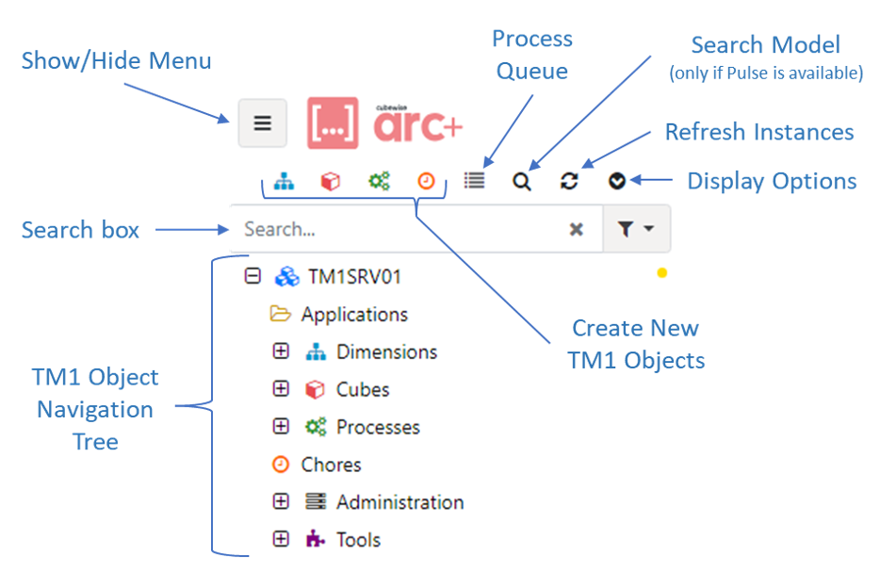The image size is (880, 588).
Task: Select the TM1SRV01 instance name
Action: (354, 277)
